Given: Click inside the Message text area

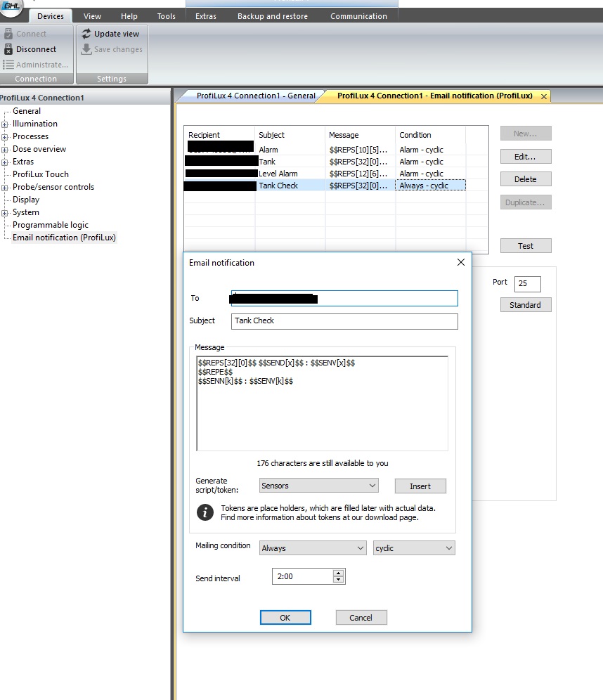Looking at the screenshot, I should pos(322,403).
